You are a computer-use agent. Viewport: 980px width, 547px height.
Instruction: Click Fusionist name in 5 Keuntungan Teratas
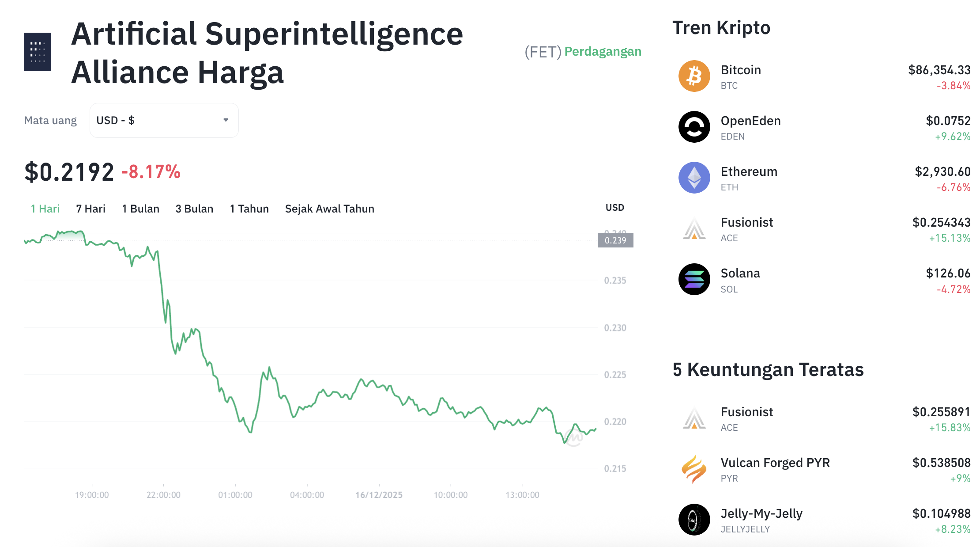[x=746, y=412]
